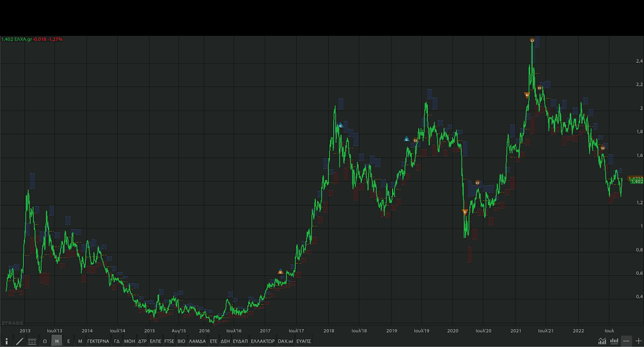Open the ΕΥΑΠΣ symbol
Image resolution: width=644 pixels, height=347 pixels.
(x=304, y=341)
